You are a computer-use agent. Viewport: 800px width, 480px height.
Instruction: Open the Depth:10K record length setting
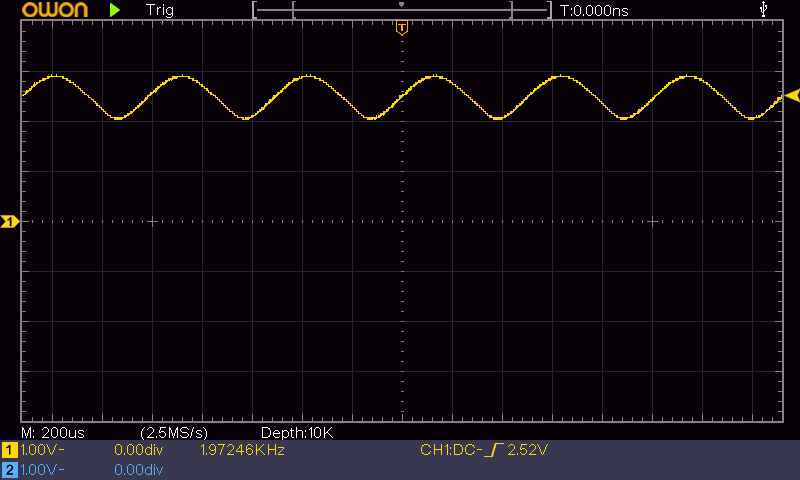(x=296, y=432)
